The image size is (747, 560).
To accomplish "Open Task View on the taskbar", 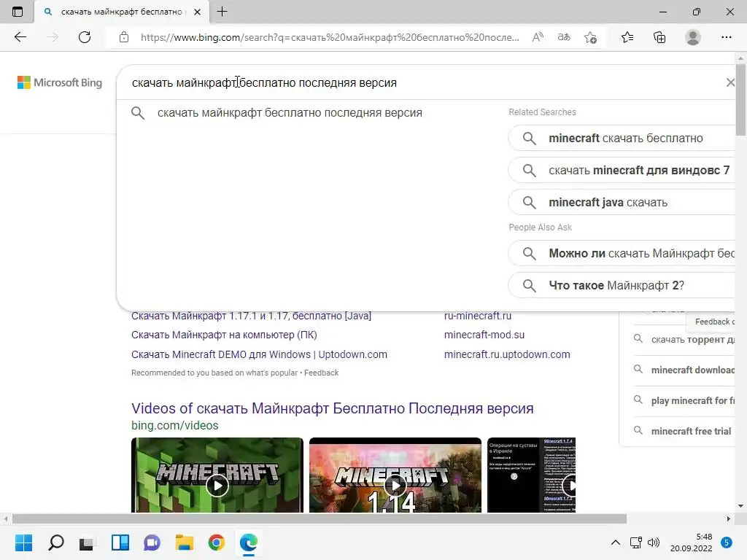I will click(x=87, y=542).
